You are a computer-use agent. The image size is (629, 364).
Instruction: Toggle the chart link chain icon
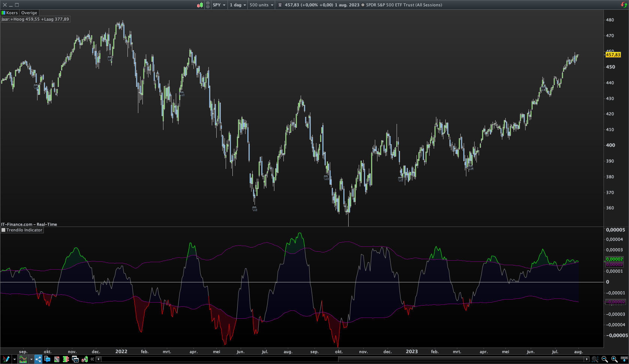pos(208,5)
